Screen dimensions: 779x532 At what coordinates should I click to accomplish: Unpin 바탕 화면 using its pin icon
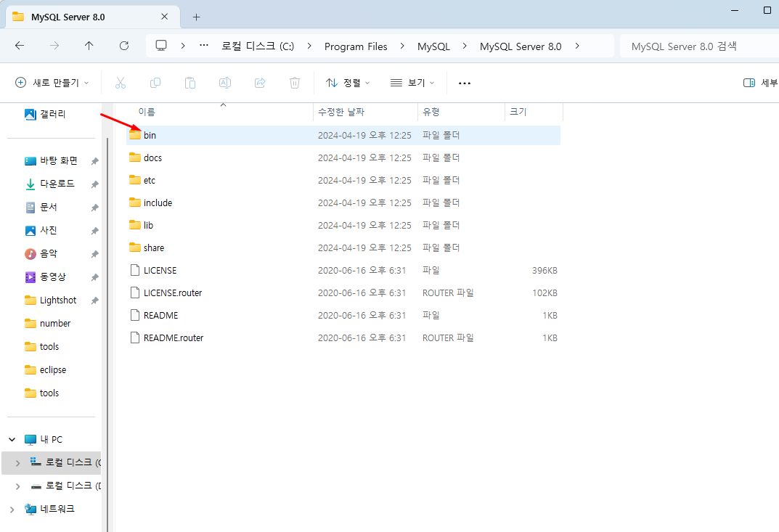[94, 161]
